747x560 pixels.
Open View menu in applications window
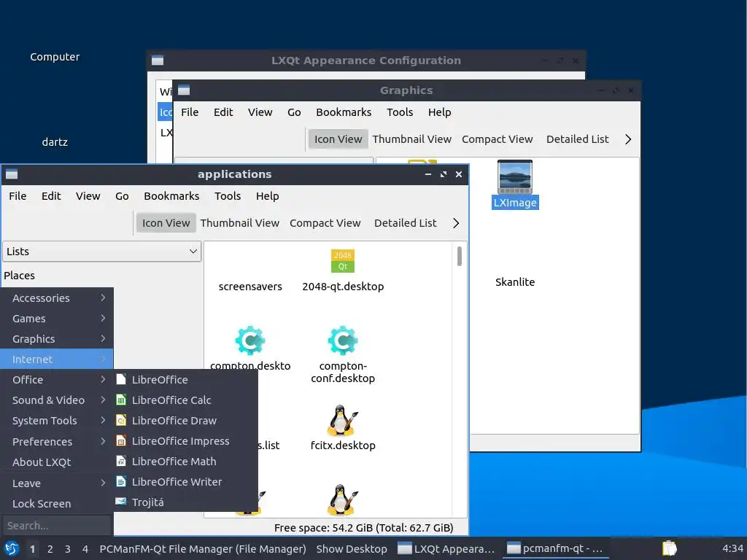pos(88,196)
